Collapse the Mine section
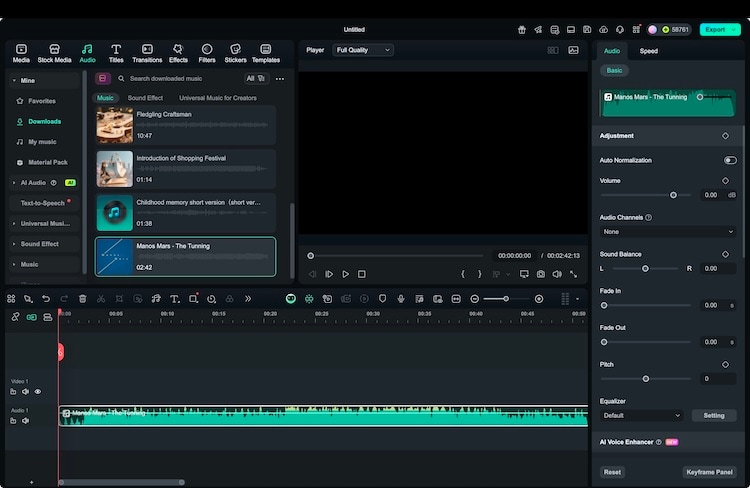750x488 pixels. [14, 80]
